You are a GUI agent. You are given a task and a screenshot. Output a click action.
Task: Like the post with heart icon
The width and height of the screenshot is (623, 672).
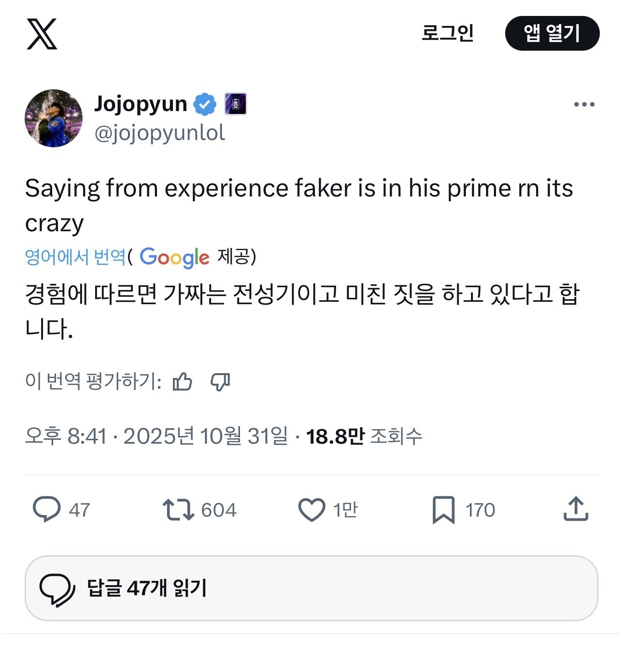311,510
